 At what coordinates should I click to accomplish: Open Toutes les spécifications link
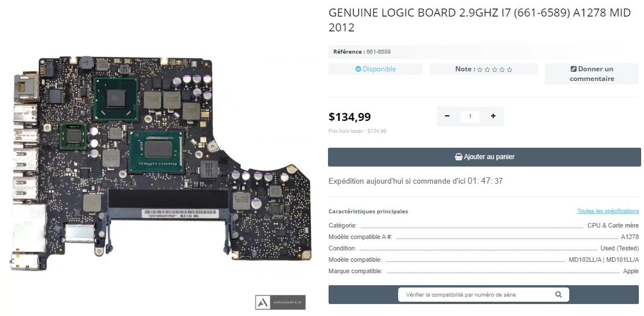(x=608, y=211)
